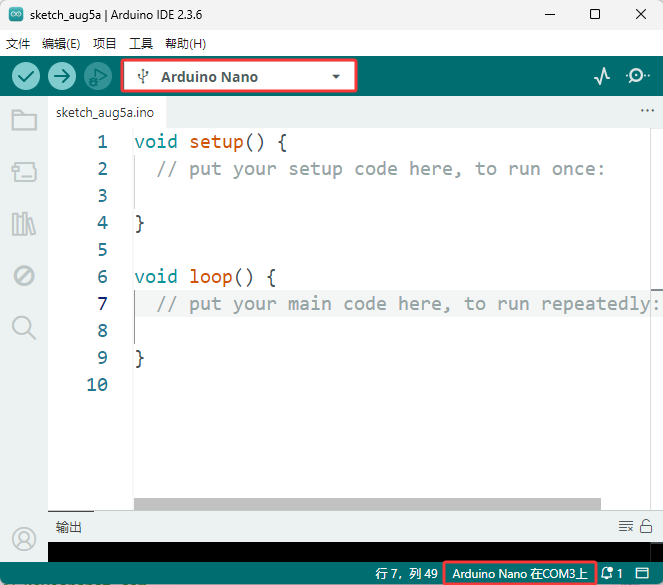Click the horizontal editor scrollbar
The image size is (663, 585).
click(x=367, y=504)
